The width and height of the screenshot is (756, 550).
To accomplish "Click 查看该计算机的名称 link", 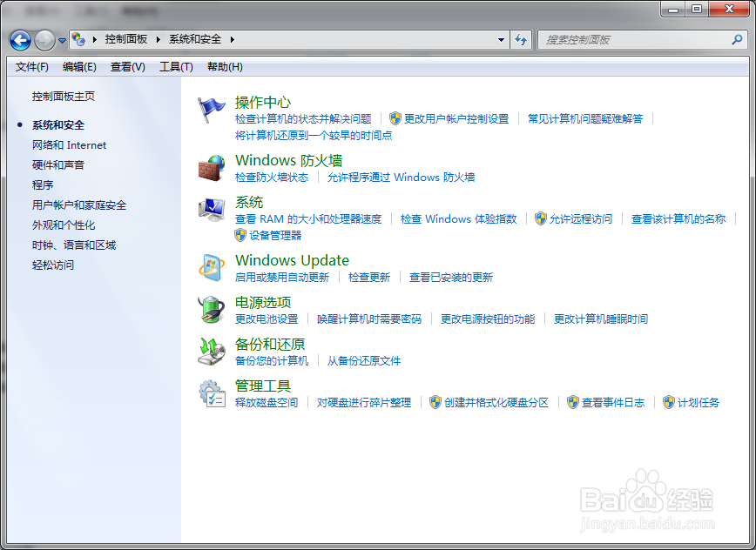I will [x=678, y=219].
